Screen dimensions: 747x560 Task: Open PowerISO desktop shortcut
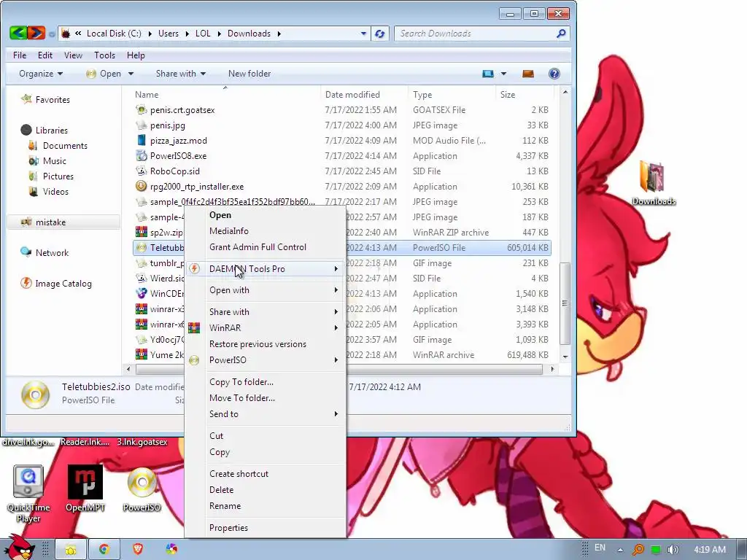(142, 489)
